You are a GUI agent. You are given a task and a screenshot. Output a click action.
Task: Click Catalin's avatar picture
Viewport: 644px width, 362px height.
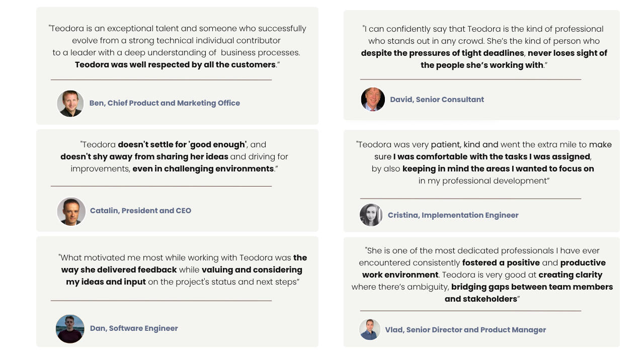click(71, 211)
